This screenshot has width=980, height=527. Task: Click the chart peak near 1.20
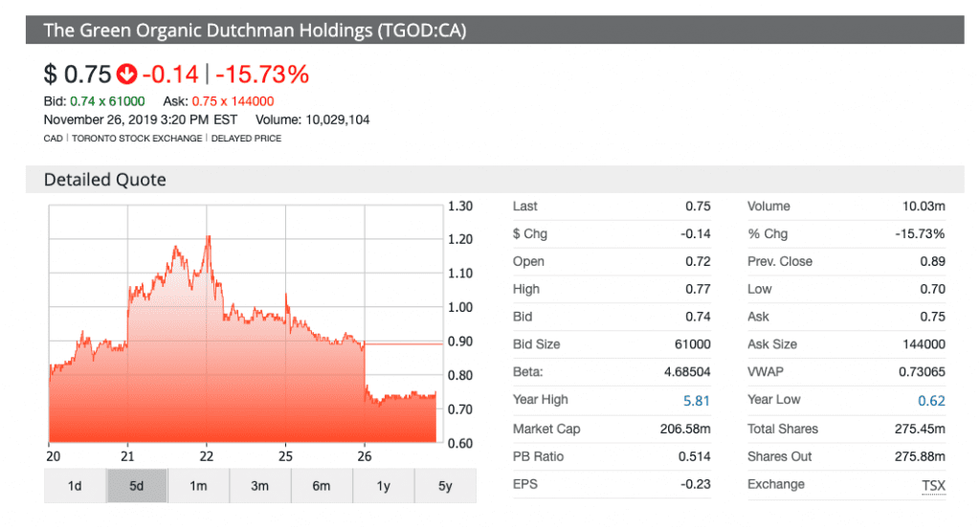pos(208,238)
